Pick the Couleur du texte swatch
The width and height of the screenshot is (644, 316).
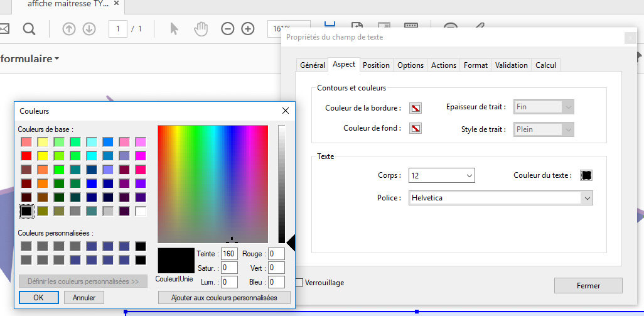click(x=586, y=175)
